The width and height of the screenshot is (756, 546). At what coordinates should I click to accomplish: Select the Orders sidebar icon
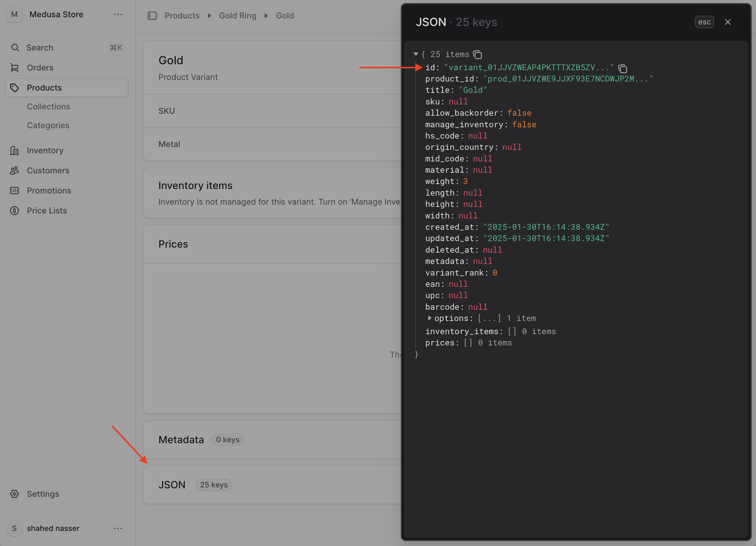coord(15,67)
